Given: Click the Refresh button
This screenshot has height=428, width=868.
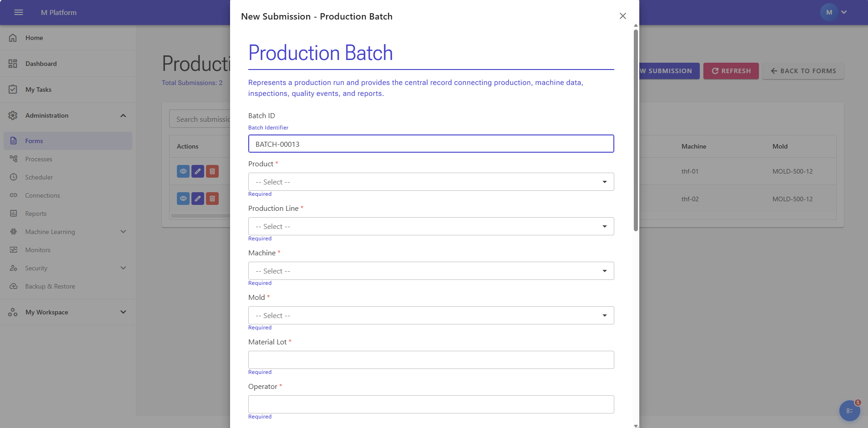Looking at the screenshot, I should [x=731, y=71].
